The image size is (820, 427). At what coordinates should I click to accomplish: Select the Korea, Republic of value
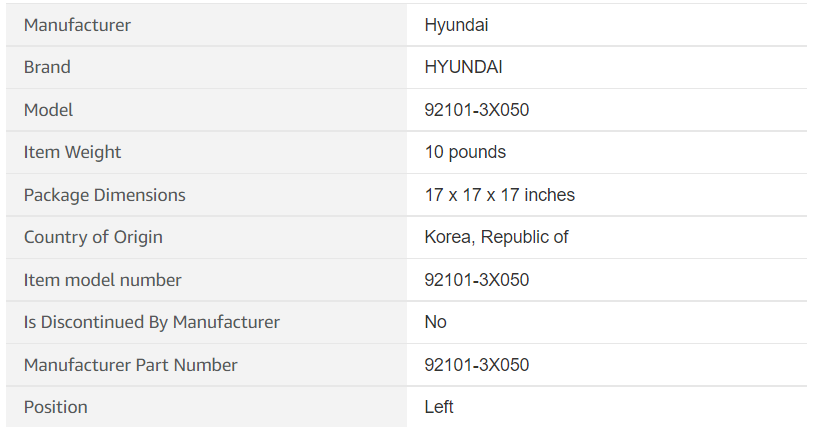[x=496, y=237]
